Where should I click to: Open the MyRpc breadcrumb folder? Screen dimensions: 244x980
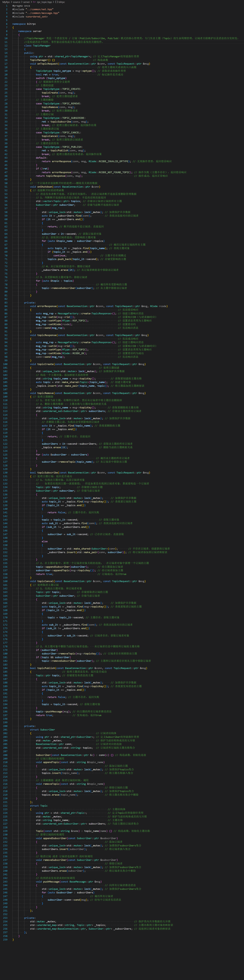tap(6, 2)
